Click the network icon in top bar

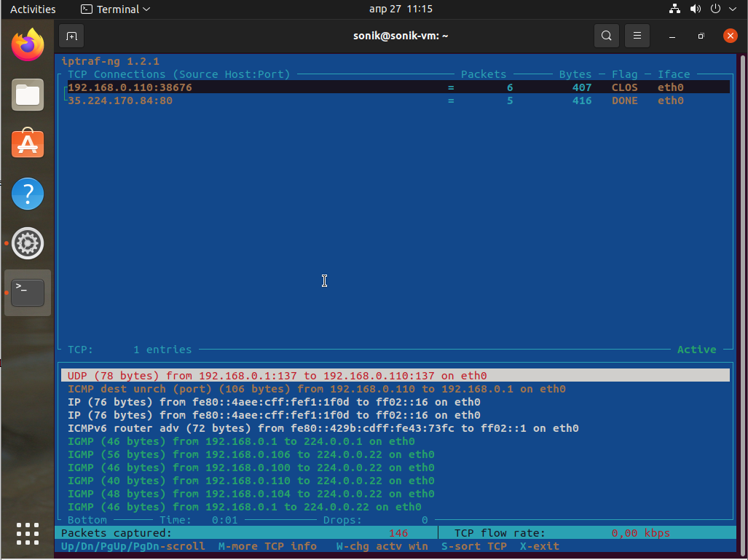tap(674, 9)
